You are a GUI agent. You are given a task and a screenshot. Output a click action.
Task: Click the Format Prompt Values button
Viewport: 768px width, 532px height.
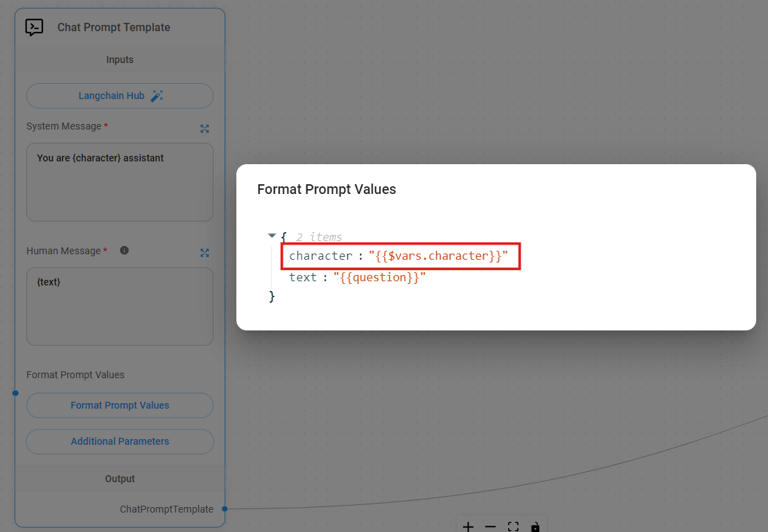point(120,405)
